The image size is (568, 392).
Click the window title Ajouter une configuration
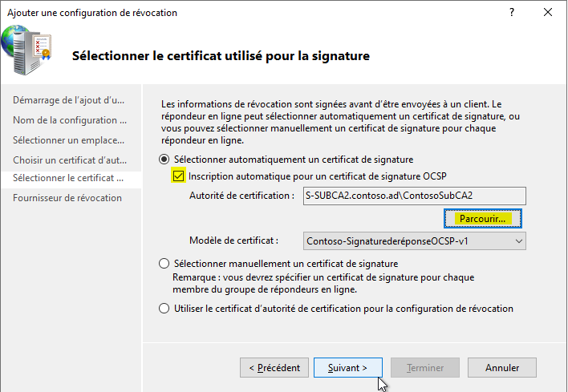[92, 13]
